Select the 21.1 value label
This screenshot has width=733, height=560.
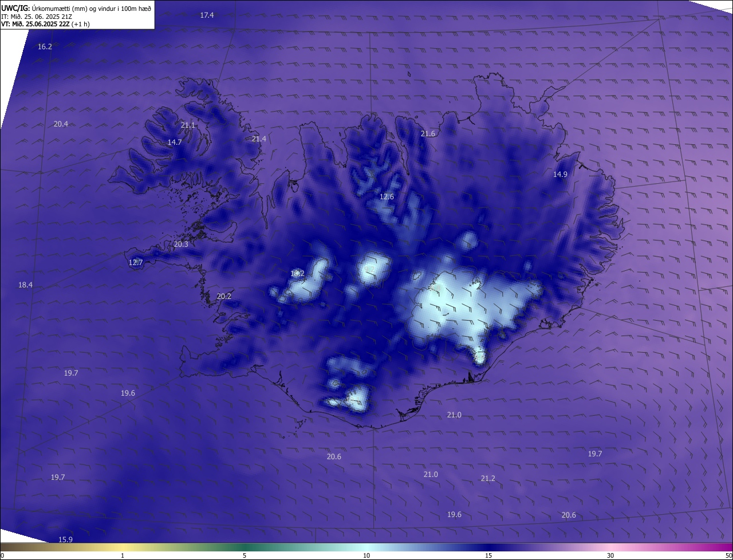pos(188,125)
